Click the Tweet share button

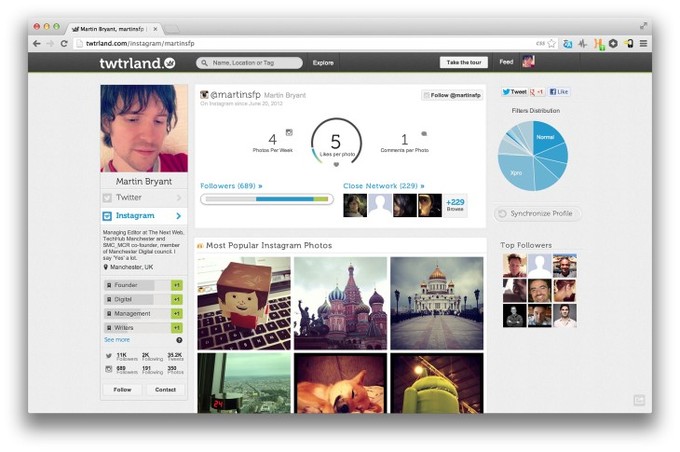pos(514,92)
